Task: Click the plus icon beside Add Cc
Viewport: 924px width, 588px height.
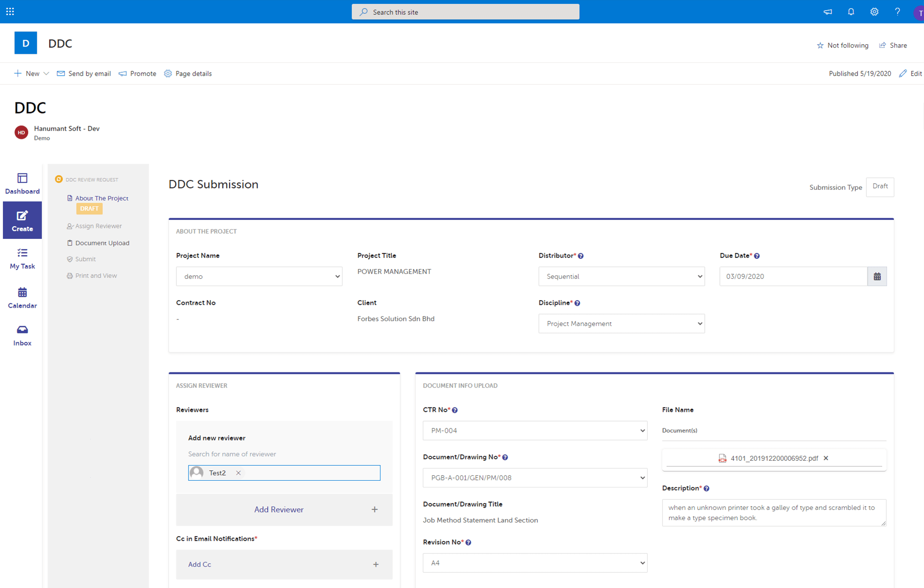Action: [x=376, y=565]
